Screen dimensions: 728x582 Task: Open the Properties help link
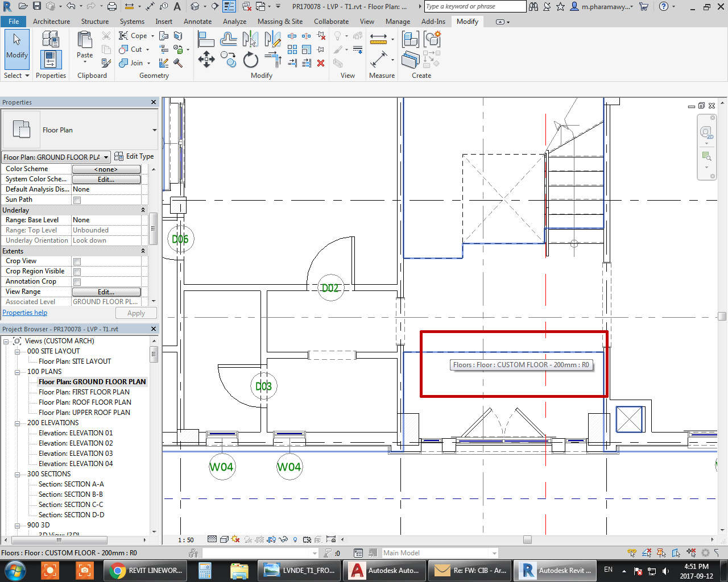pyautogui.click(x=25, y=313)
